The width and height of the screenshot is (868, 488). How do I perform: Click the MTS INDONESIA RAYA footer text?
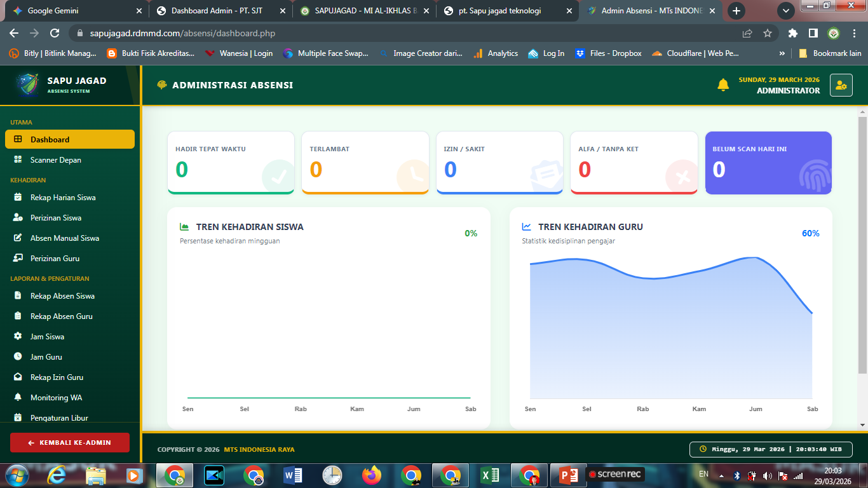(259, 449)
